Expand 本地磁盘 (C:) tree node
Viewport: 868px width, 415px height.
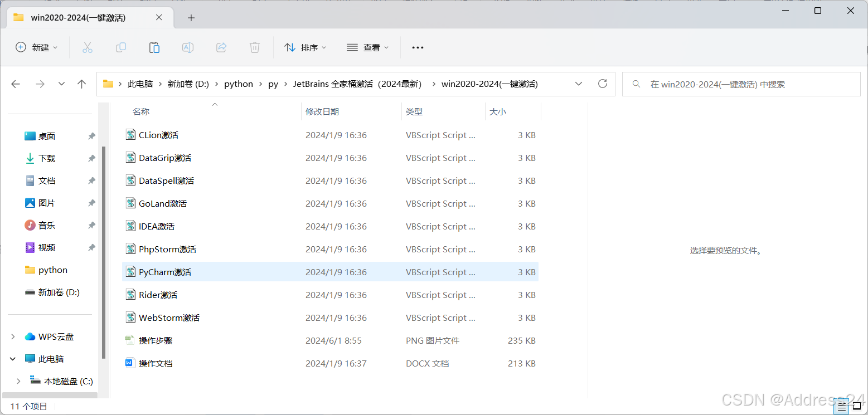tap(18, 381)
